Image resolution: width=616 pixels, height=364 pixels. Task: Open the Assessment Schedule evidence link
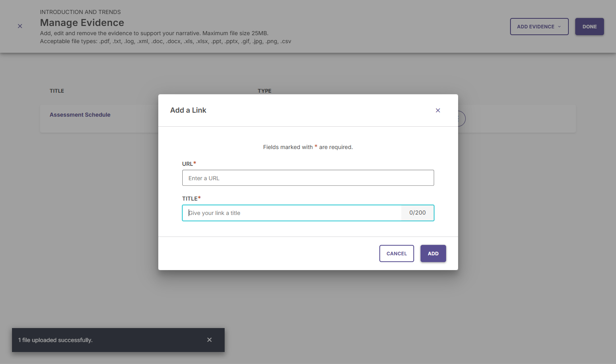tap(80, 115)
